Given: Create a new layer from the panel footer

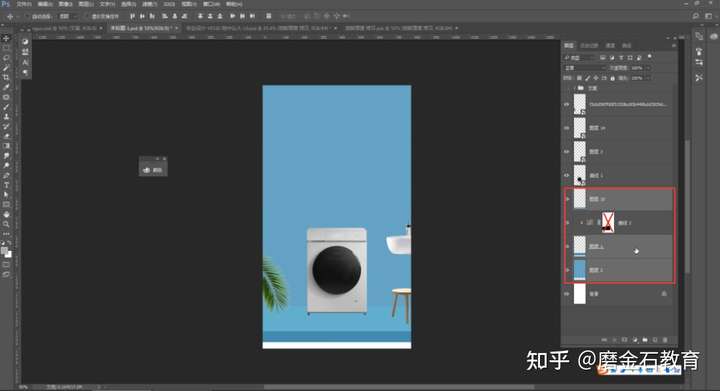Looking at the screenshot, I should [655, 340].
